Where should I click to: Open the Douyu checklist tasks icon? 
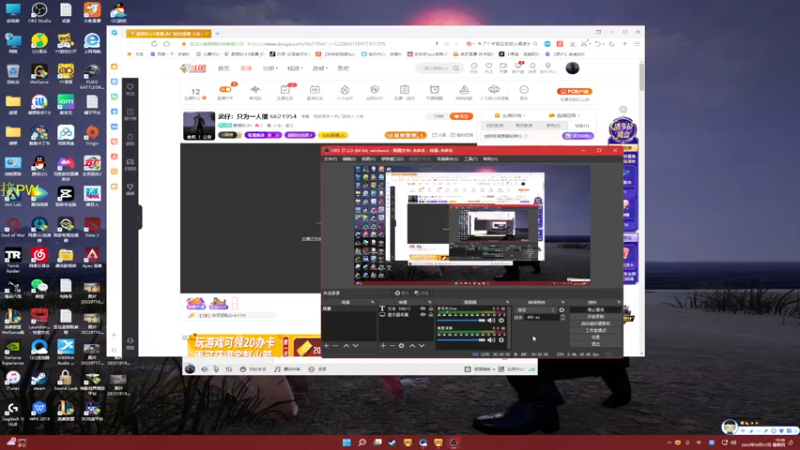(x=285, y=91)
